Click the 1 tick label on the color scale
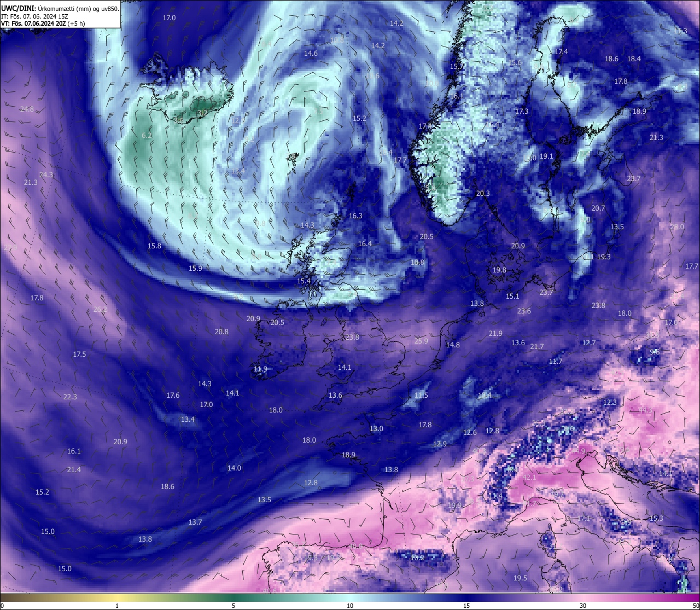This screenshot has width=700, height=610. [x=117, y=606]
